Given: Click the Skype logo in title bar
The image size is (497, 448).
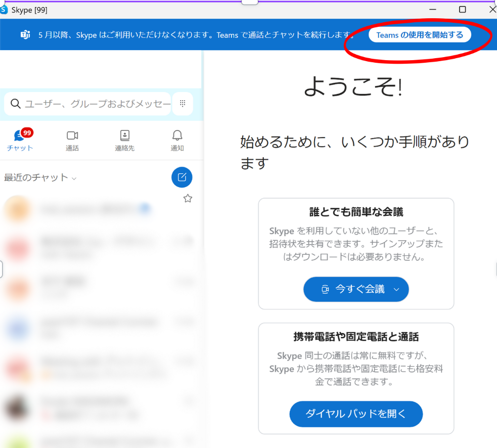Looking at the screenshot, I should point(4,10).
